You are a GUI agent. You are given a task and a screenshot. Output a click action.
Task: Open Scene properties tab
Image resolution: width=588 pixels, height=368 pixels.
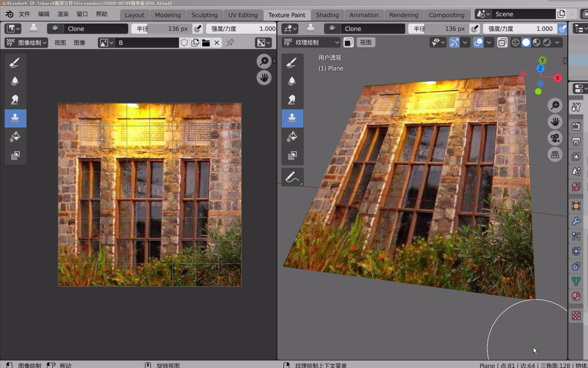[x=576, y=172]
